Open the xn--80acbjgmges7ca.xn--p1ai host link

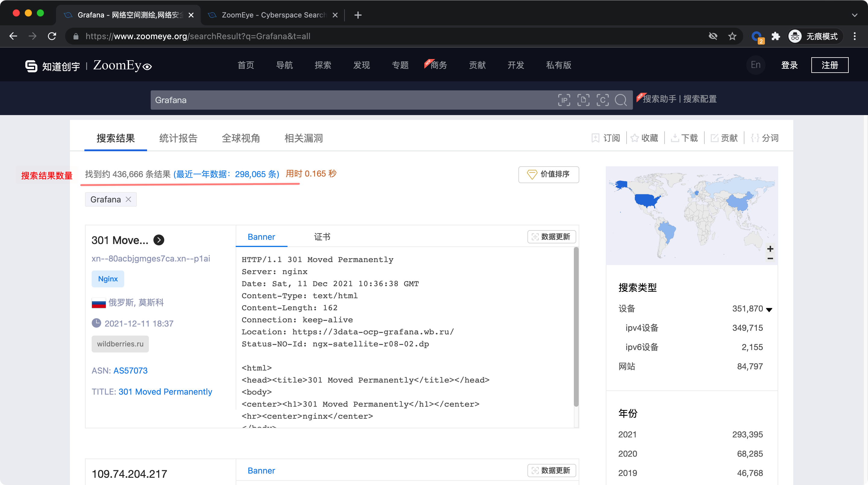pyautogui.click(x=151, y=258)
